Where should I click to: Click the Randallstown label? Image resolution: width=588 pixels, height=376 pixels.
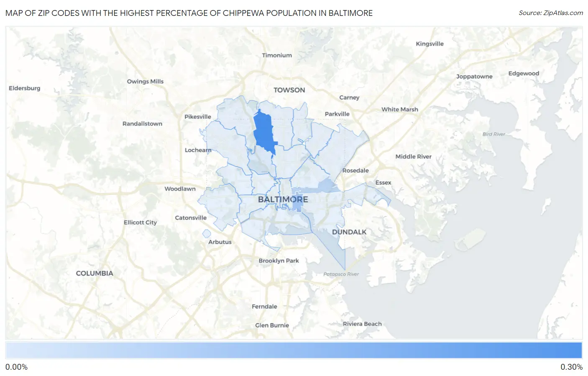[x=142, y=124]
